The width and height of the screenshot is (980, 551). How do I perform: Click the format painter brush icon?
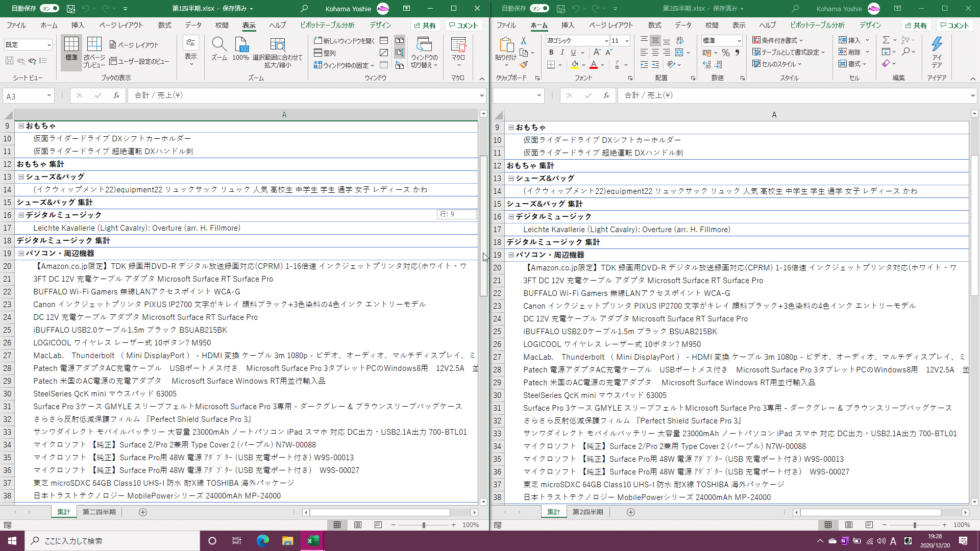(x=524, y=65)
